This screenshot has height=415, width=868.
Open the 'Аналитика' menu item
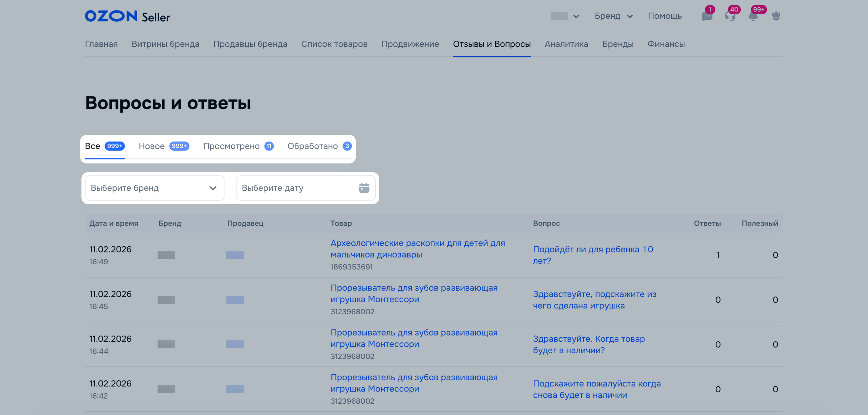(566, 44)
